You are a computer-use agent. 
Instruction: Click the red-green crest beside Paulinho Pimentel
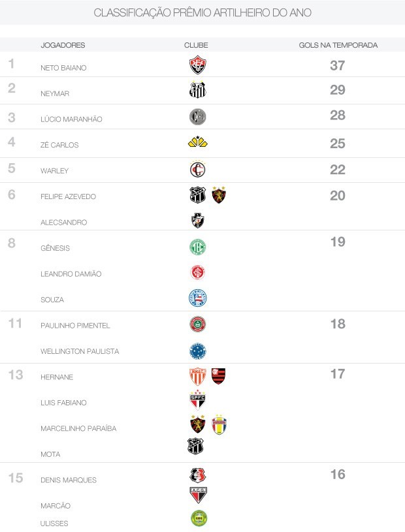click(197, 324)
